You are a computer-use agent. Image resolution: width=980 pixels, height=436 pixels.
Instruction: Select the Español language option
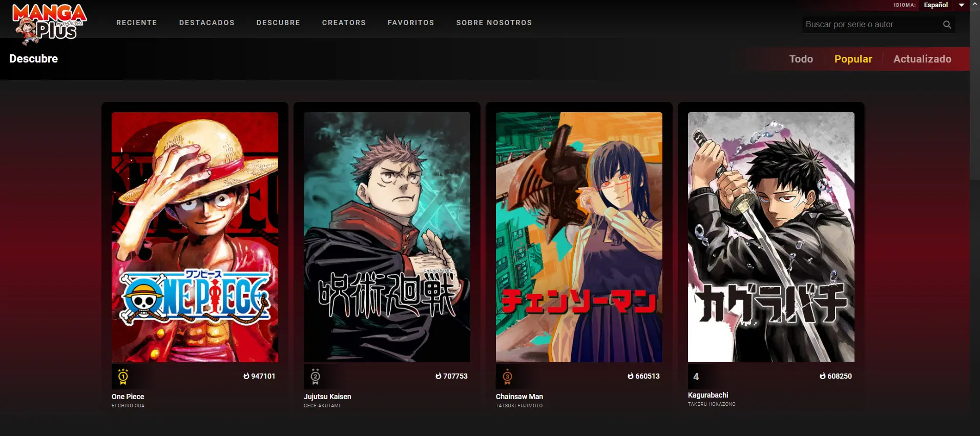(936, 5)
